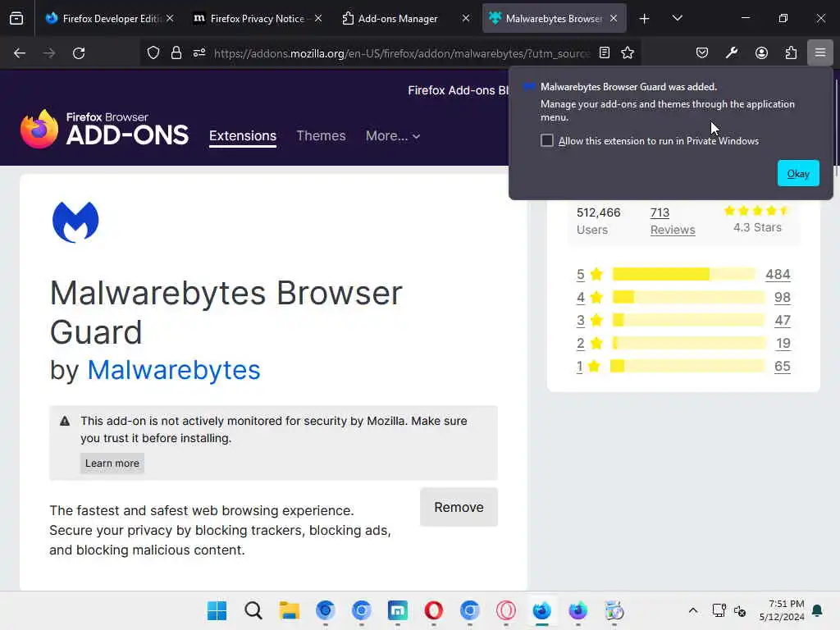Toggle reader view icon
The width and height of the screenshot is (840, 630).
click(605, 52)
